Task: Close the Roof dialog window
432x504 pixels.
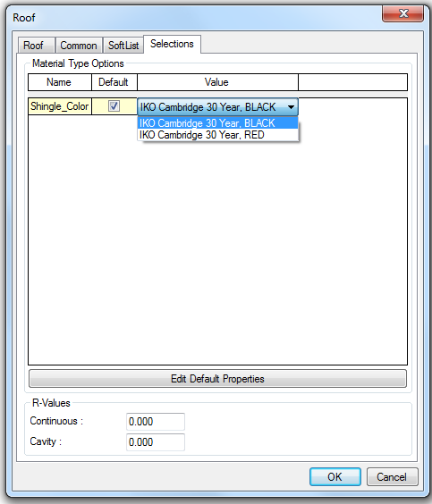Action: click(x=402, y=13)
